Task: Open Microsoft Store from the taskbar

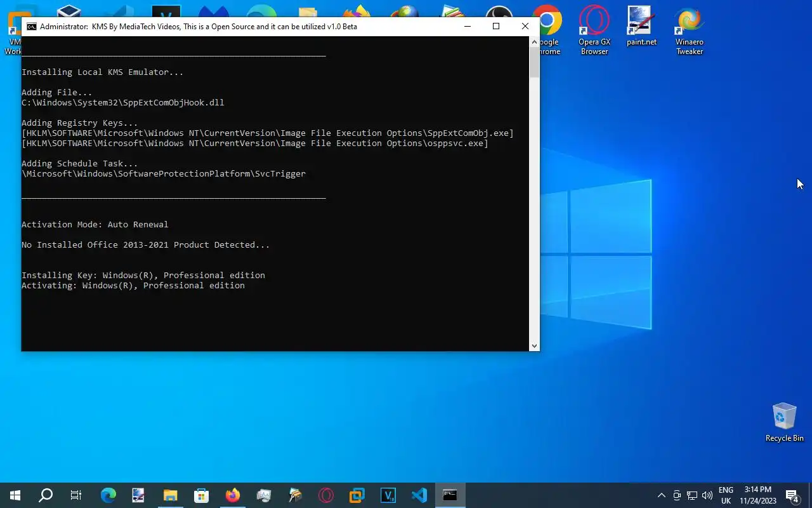Action: coord(202,495)
